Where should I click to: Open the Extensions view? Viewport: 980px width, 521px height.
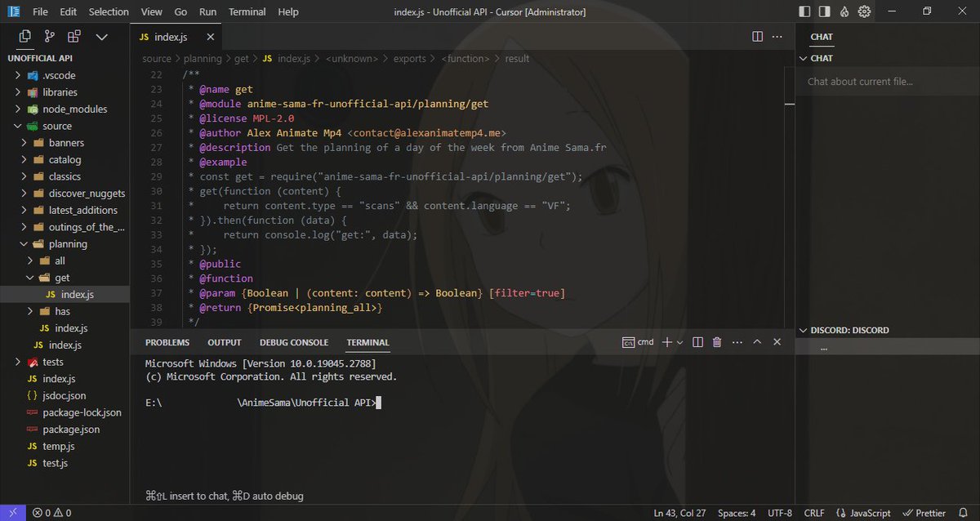click(74, 37)
